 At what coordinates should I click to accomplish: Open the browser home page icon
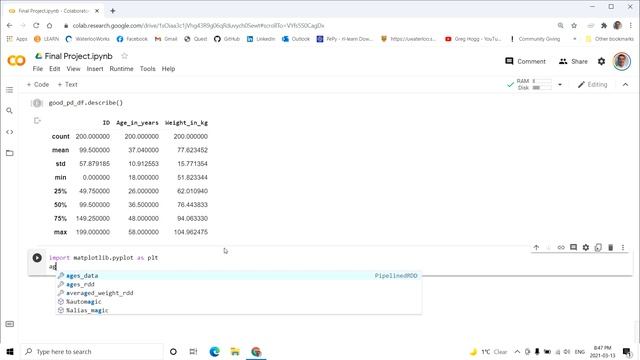(x=49, y=25)
